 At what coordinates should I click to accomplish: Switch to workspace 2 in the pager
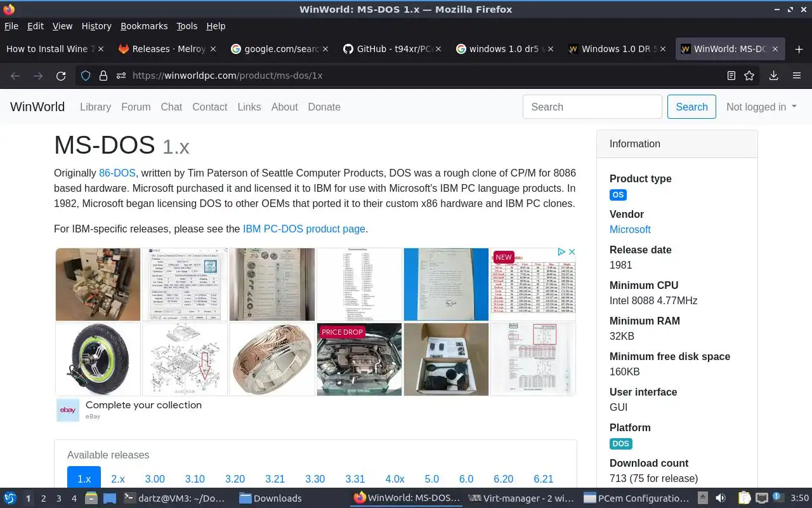point(44,498)
